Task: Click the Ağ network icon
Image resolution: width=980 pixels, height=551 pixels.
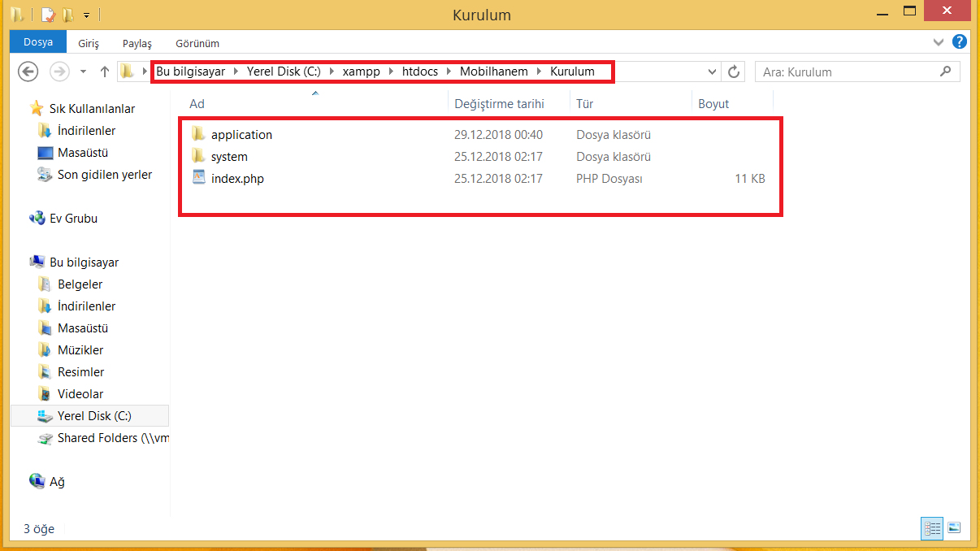Action: pos(37,481)
